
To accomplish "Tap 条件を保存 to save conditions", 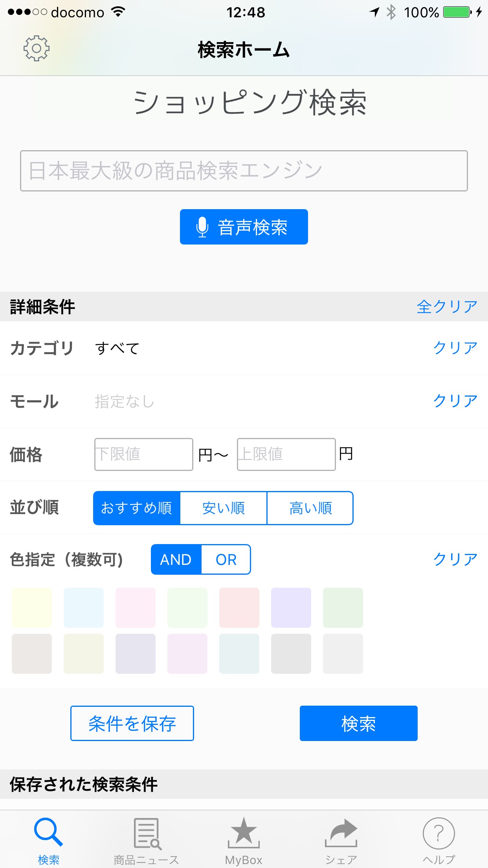I will tap(132, 723).
